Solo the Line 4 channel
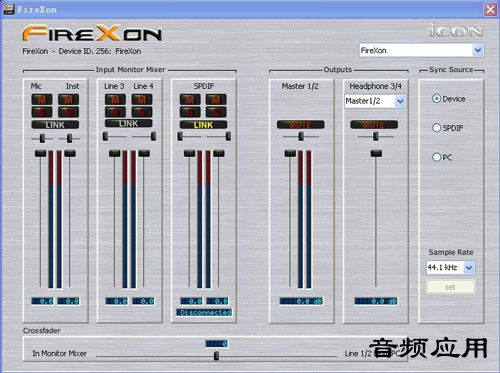This screenshot has width=500, height=373. pyautogui.click(x=142, y=112)
